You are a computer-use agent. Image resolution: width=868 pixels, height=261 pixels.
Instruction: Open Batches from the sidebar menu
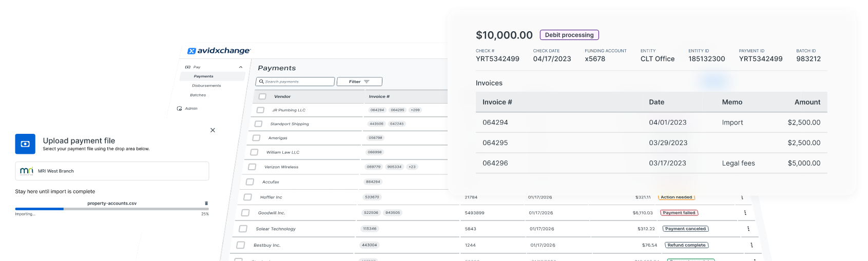click(198, 95)
